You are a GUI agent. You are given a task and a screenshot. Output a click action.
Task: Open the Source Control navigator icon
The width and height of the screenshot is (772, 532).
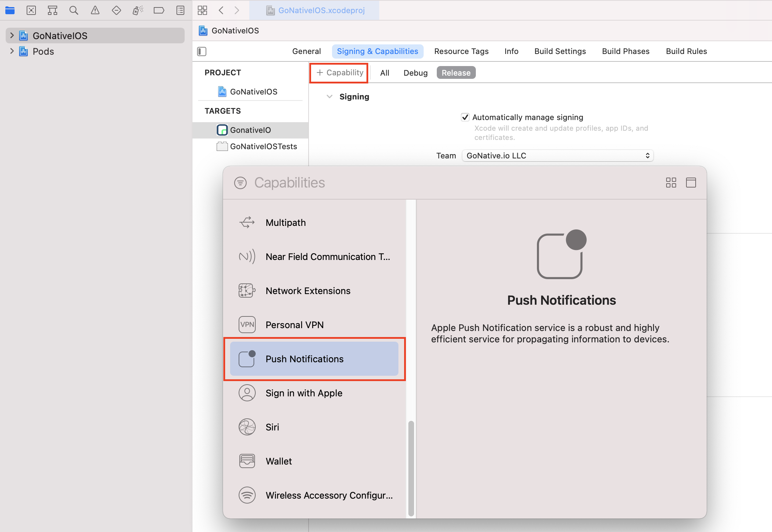31,10
